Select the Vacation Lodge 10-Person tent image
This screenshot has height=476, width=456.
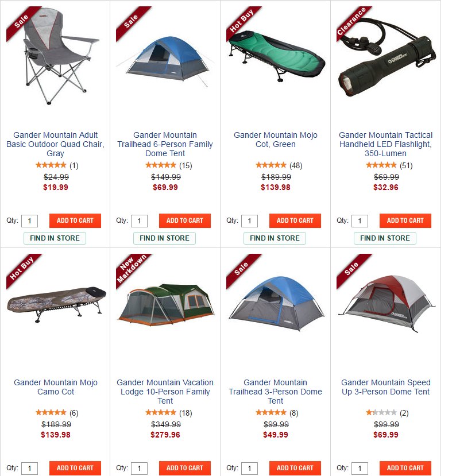tap(165, 305)
